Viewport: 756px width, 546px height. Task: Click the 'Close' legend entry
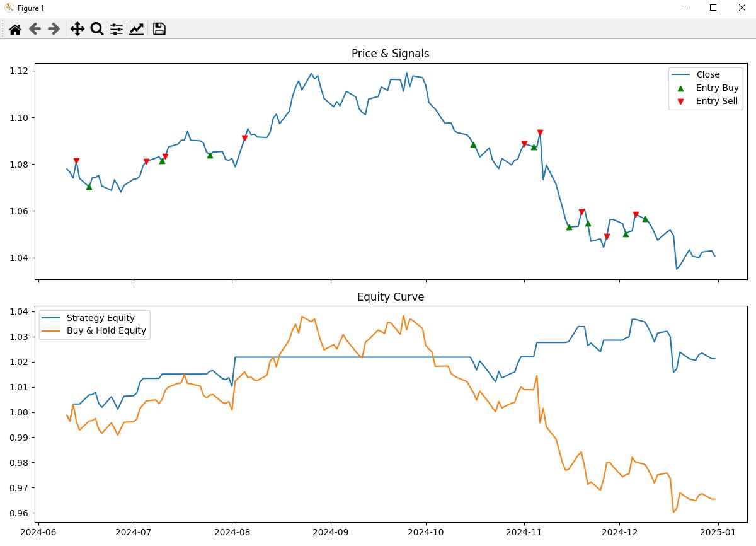(707, 74)
